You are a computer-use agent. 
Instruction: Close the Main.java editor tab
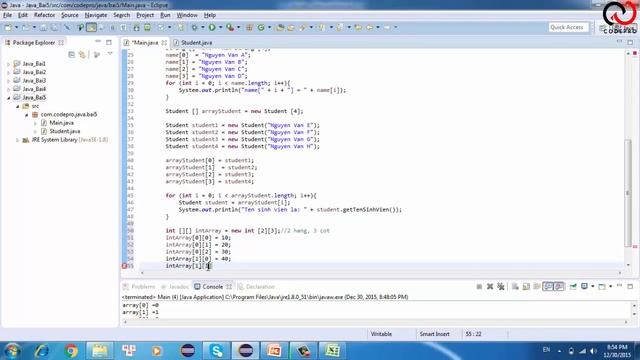164,42
